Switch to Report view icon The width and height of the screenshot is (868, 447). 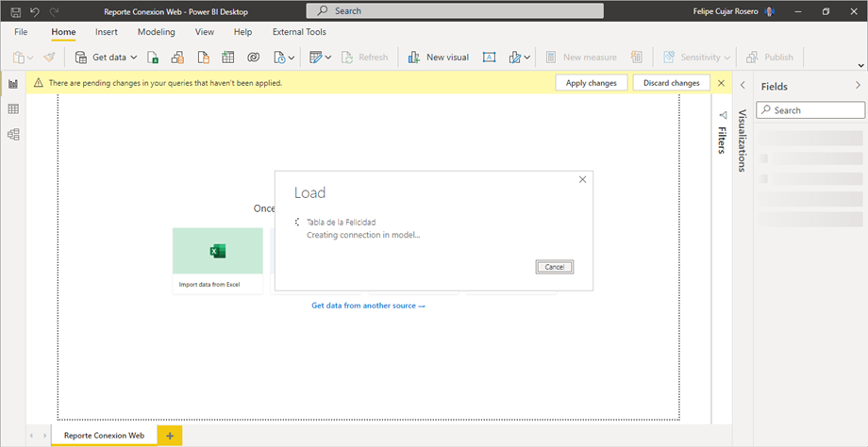point(13,84)
